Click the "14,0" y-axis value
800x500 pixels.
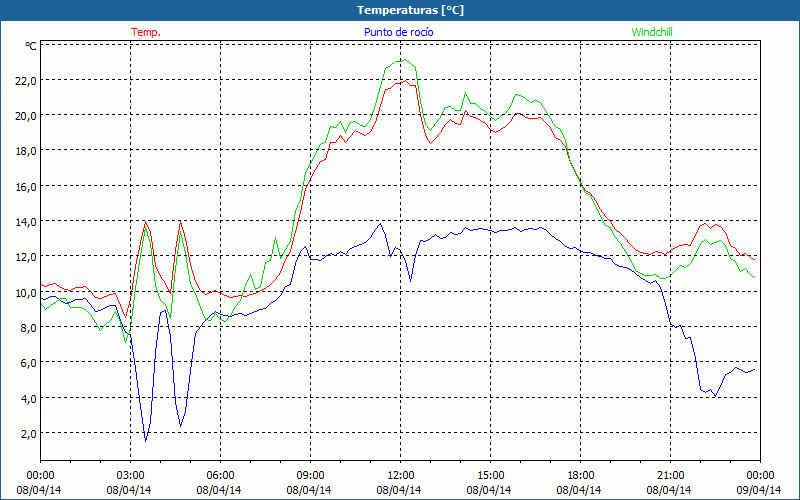click(x=26, y=222)
